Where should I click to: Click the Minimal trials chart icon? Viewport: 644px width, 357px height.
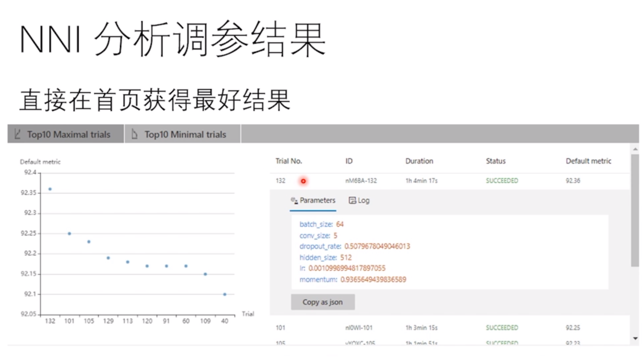pos(135,134)
